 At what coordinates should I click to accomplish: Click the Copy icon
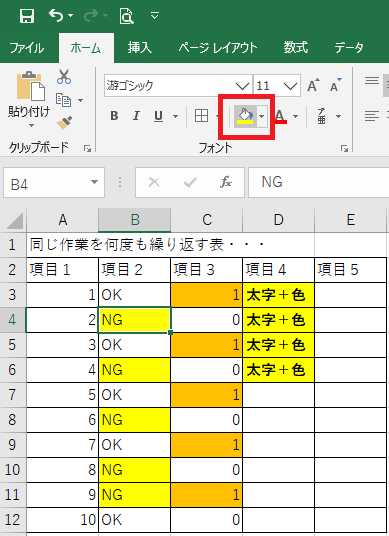coord(64,100)
